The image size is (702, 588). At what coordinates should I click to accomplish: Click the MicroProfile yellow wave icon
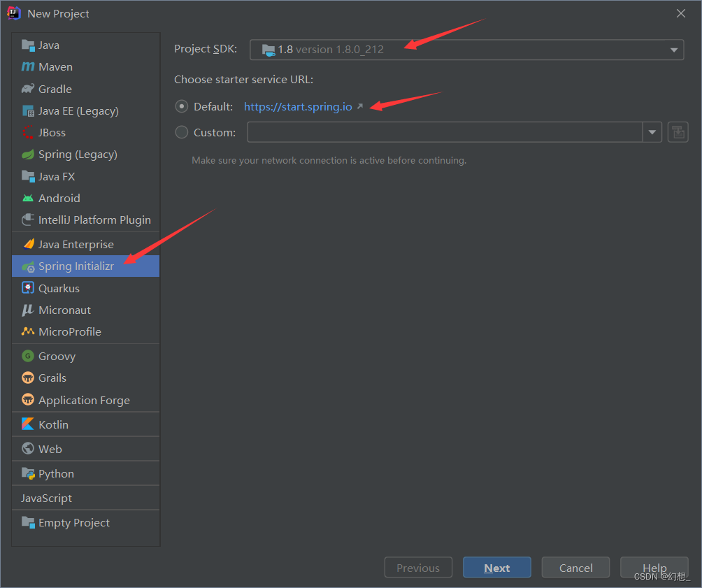click(x=28, y=331)
